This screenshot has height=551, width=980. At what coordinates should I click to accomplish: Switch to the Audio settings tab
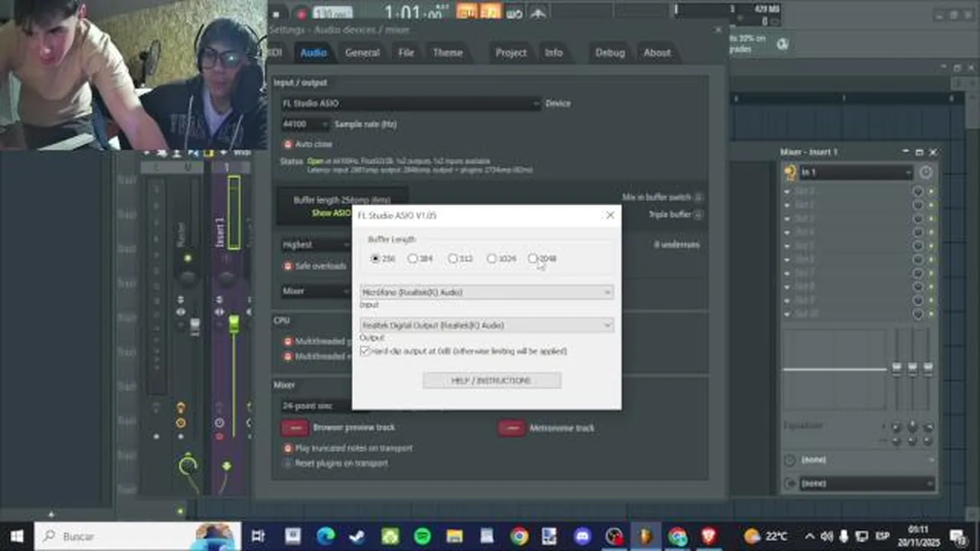pos(313,53)
